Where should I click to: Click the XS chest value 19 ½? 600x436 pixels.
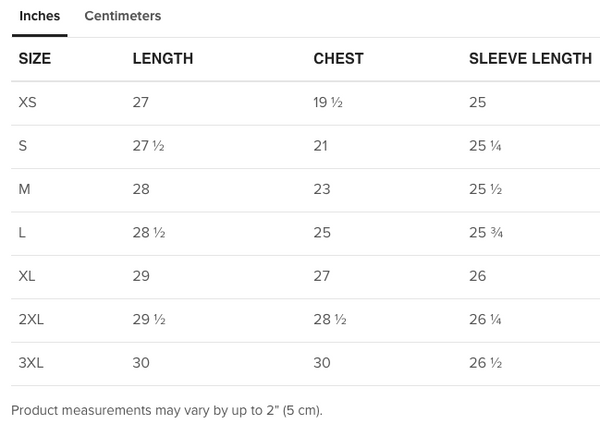tap(328, 102)
